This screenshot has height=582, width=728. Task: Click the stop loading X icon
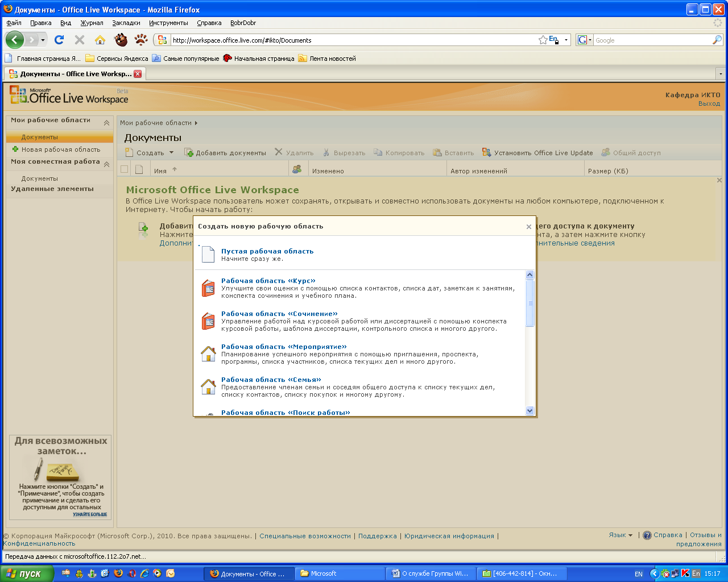80,40
